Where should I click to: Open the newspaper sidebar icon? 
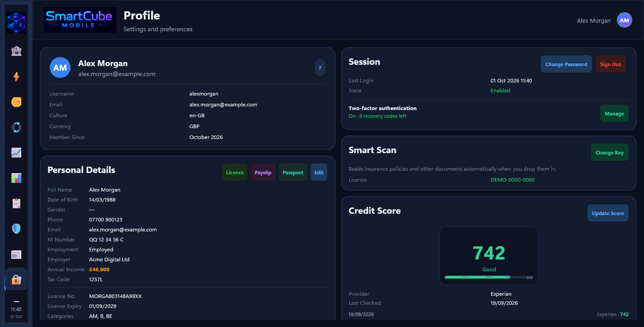pyautogui.click(x=16, y=254)
